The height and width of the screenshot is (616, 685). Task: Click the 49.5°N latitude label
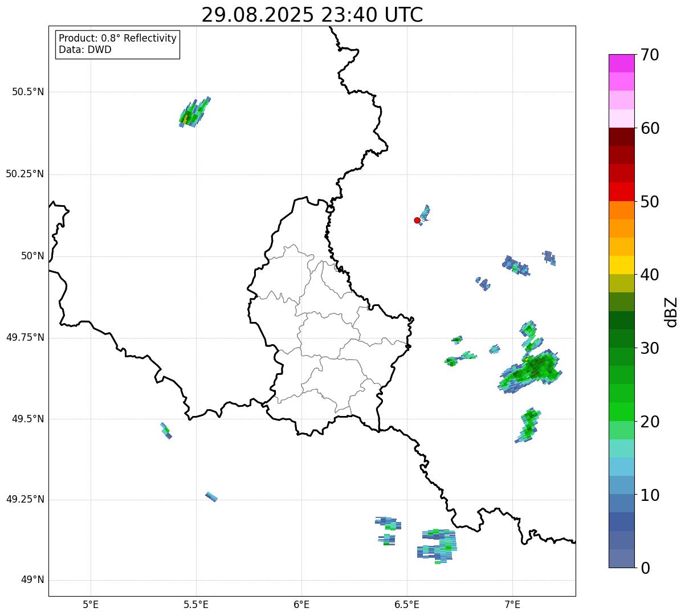(x=28, y=419)
